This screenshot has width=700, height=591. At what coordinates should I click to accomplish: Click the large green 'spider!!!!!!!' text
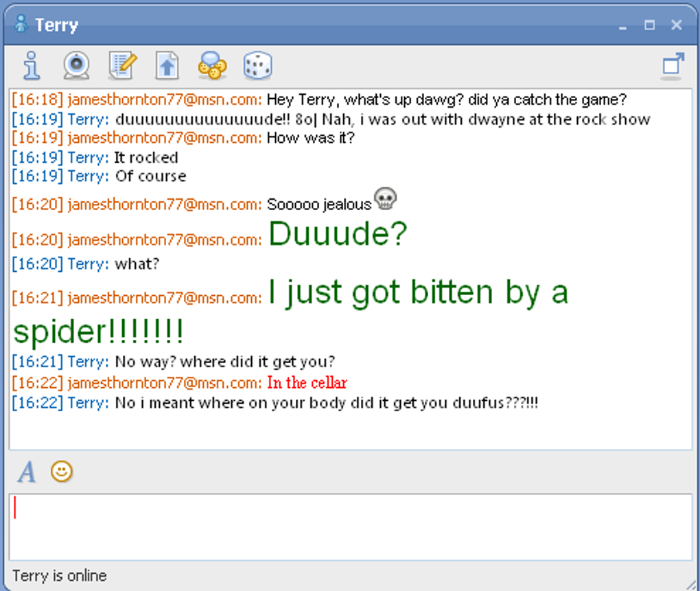(98, 332)
